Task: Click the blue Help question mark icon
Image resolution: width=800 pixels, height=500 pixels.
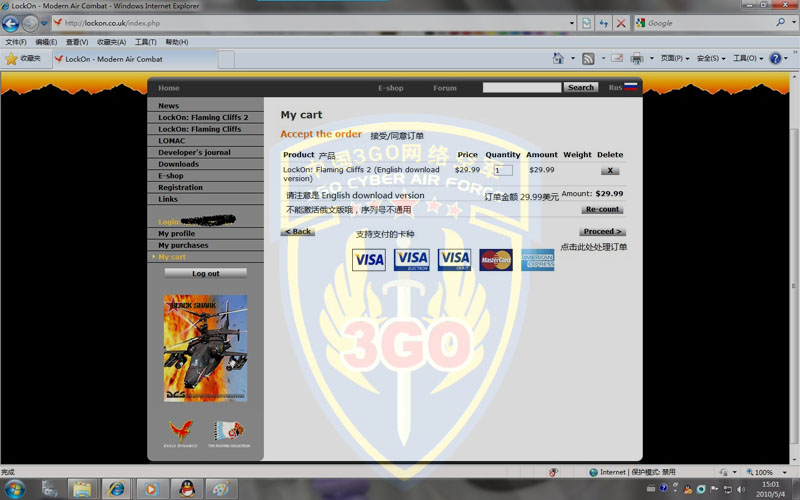Action: tap(775, 58)
